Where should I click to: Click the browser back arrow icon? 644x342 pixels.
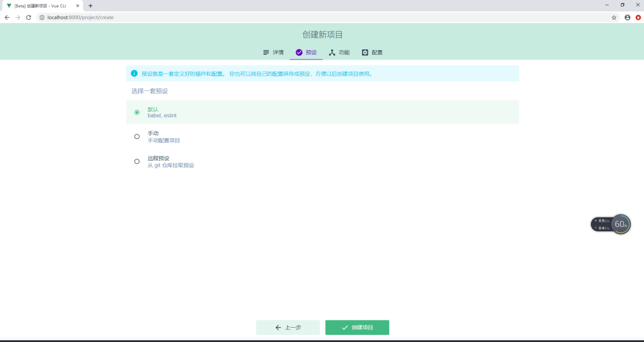pos(7,17)
